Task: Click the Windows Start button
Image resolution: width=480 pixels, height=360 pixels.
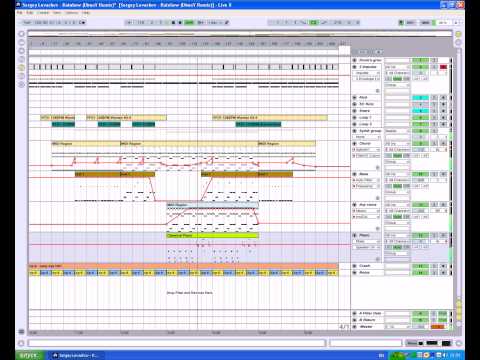Action: click(x=29, y=355)
